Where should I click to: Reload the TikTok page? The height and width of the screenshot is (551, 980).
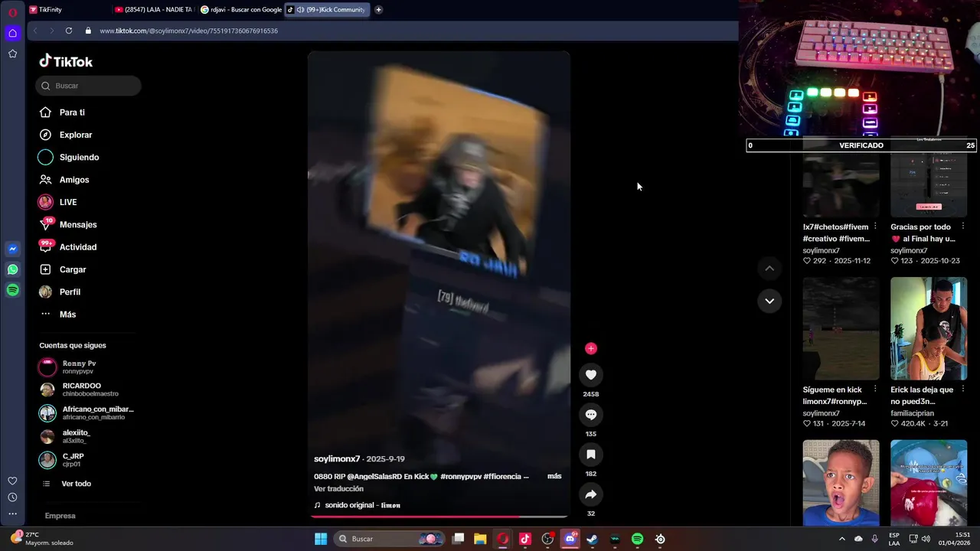click(x=69, y=31)
